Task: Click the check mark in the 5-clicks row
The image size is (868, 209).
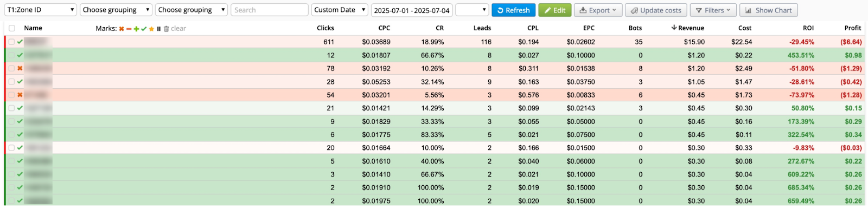Action: 20,161
